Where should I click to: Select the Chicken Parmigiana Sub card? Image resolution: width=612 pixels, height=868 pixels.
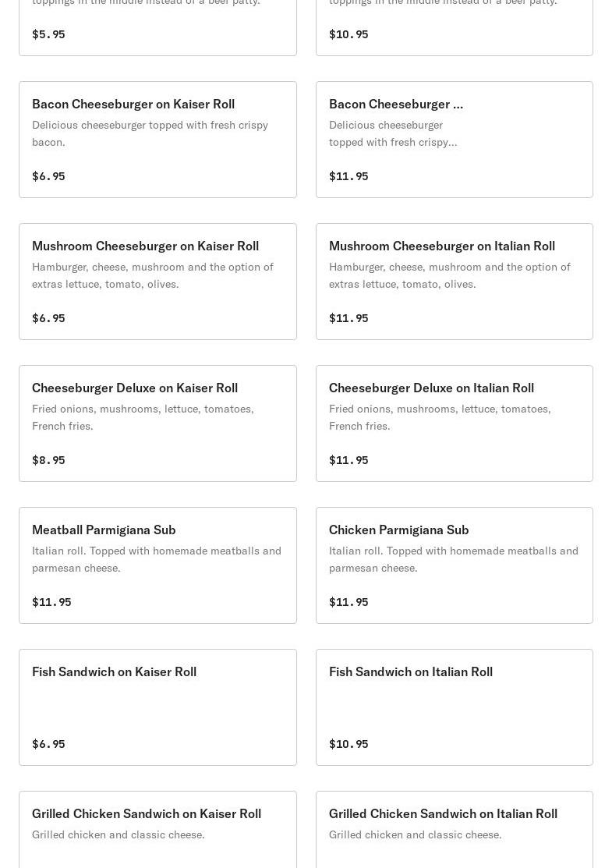click(x=454, y=565)
